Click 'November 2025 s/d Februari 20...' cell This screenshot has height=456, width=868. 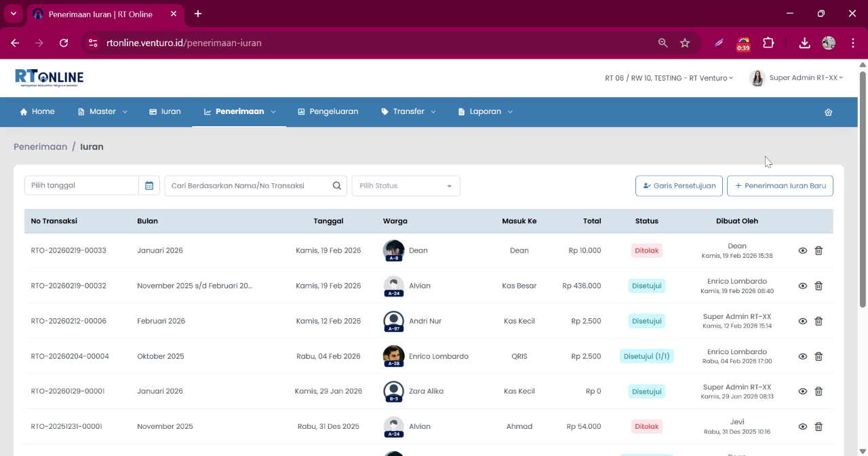click(x=195, y=286)
